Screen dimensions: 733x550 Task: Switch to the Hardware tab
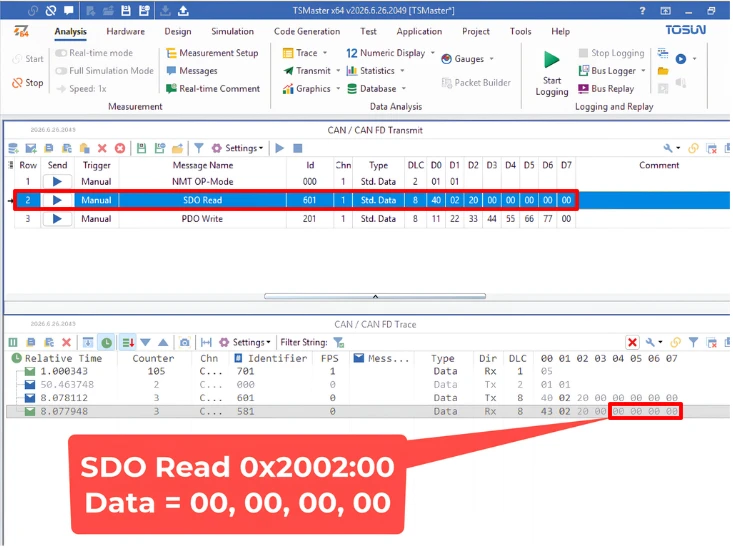(x=125, y=31)
